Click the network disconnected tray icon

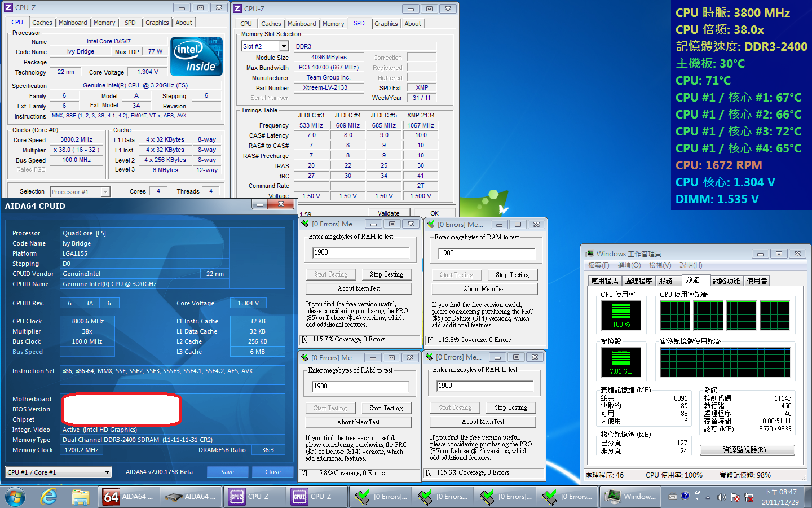coord(749,497)
